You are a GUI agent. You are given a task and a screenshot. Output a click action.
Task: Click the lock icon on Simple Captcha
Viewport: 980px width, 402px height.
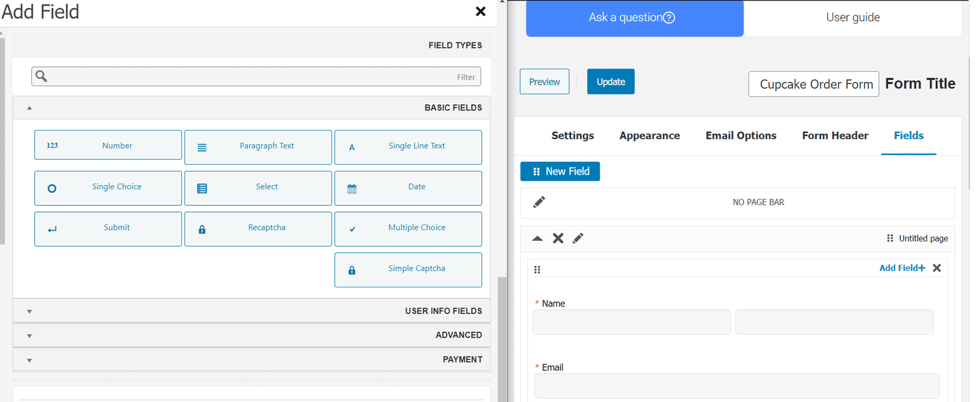[x=352, y=270]
